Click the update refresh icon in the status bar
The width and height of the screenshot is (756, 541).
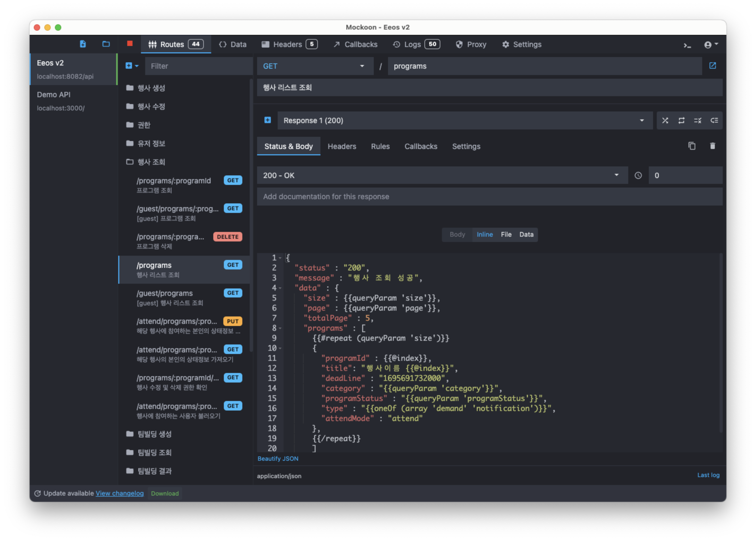(x=38, y=493)
